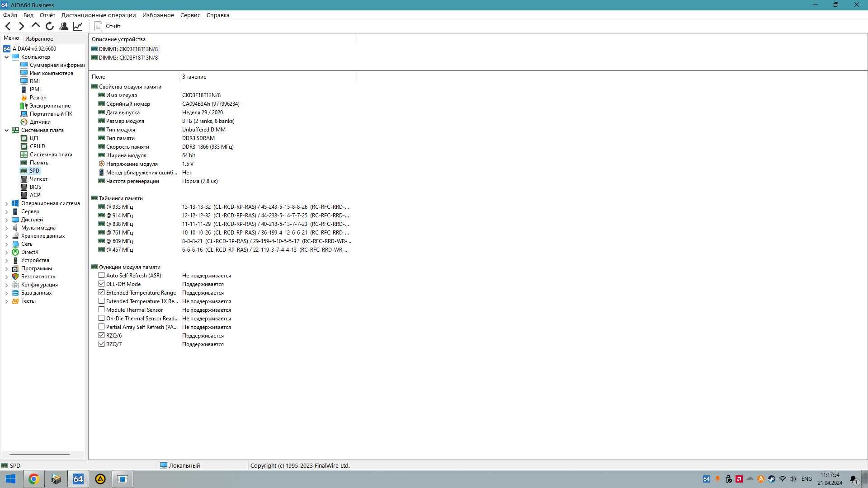Select Безопасность shield icon item
Image resolution: width=868 pixels, height=488 pixels.
click(x=15, y=277)
